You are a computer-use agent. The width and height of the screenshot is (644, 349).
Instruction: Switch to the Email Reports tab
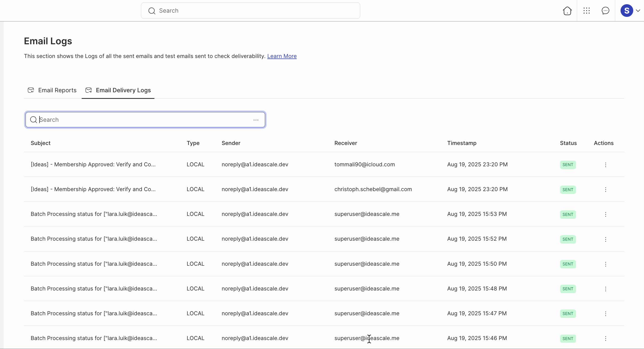pos(52,90)
